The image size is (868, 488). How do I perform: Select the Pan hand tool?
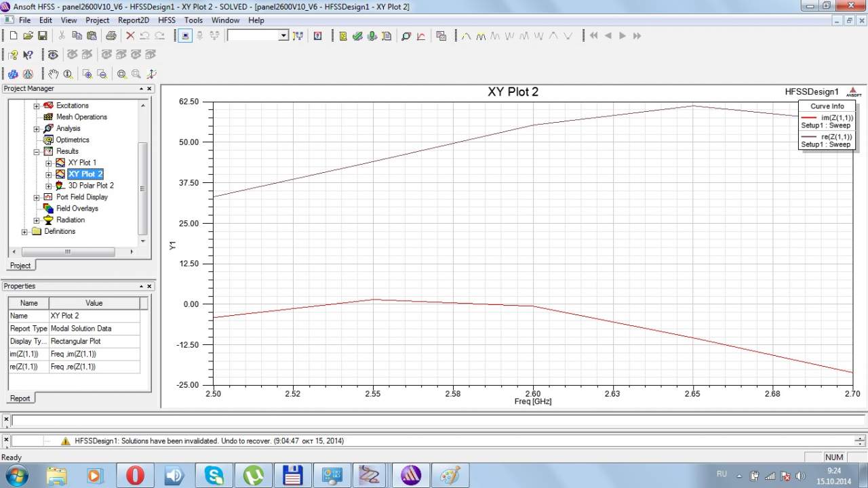(x=54, y=75)
